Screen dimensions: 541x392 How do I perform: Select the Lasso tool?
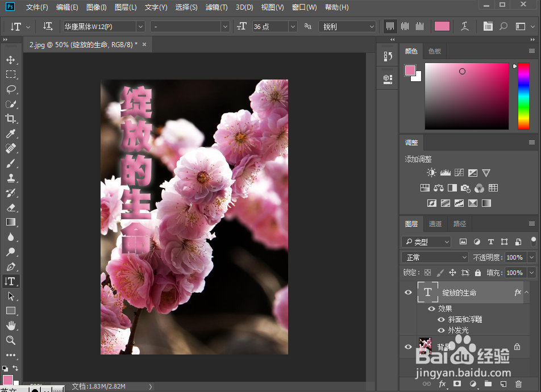coord(11,89)
